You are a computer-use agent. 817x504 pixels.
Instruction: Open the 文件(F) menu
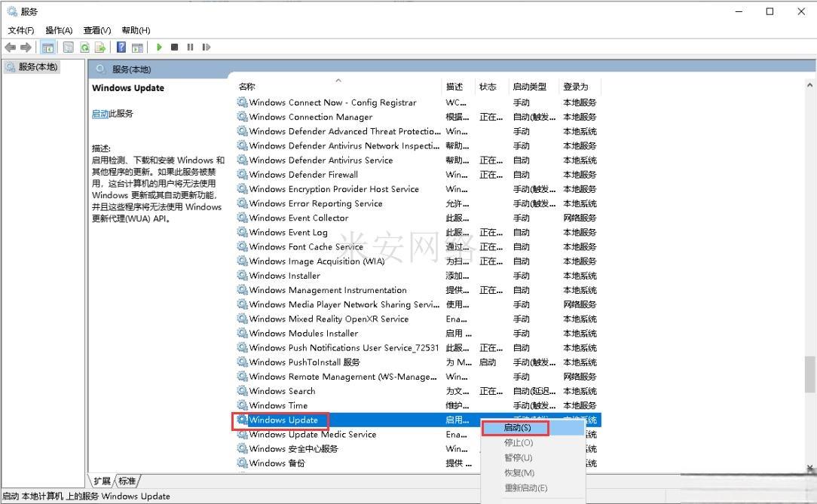(x=21, y=30)
